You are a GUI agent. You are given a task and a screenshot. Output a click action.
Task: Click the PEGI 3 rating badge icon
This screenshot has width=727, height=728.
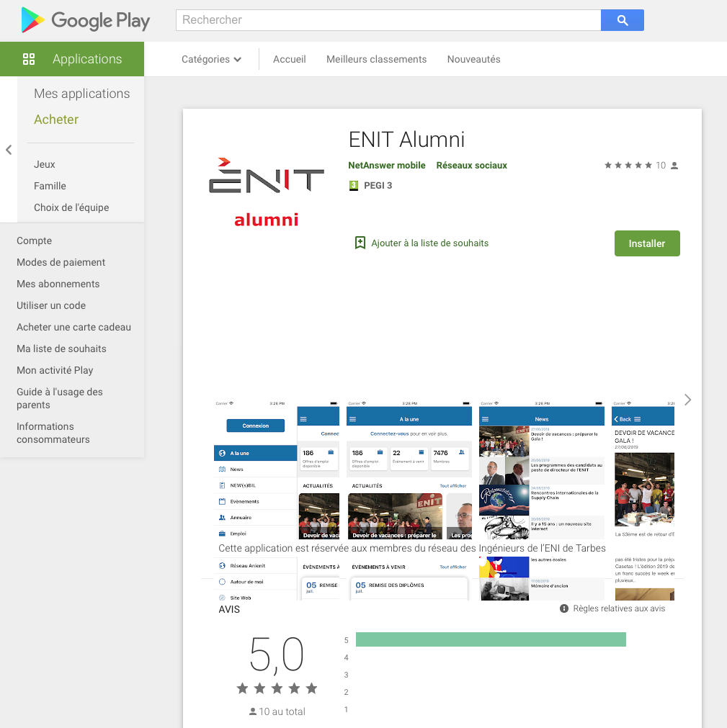click(354, 186)
